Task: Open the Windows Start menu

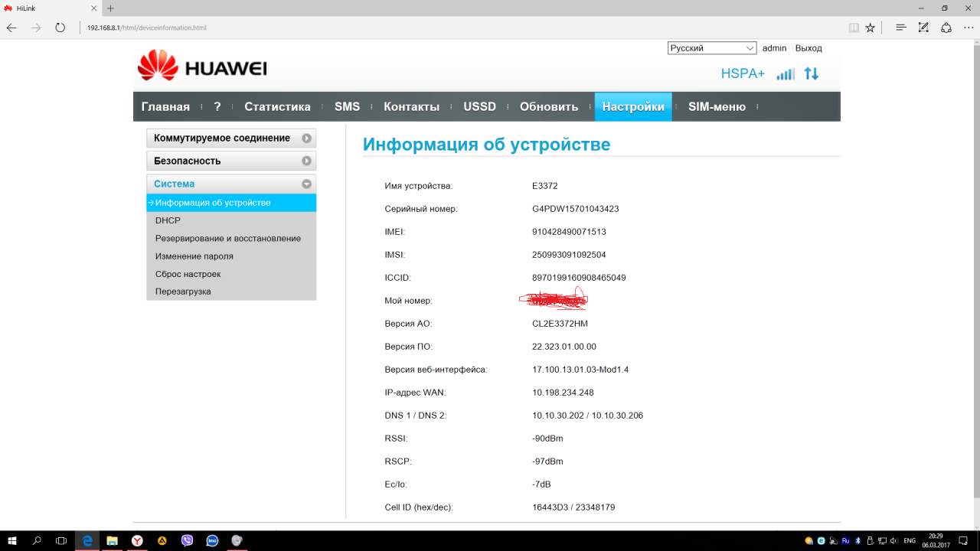Action: (x=13, y=540)
